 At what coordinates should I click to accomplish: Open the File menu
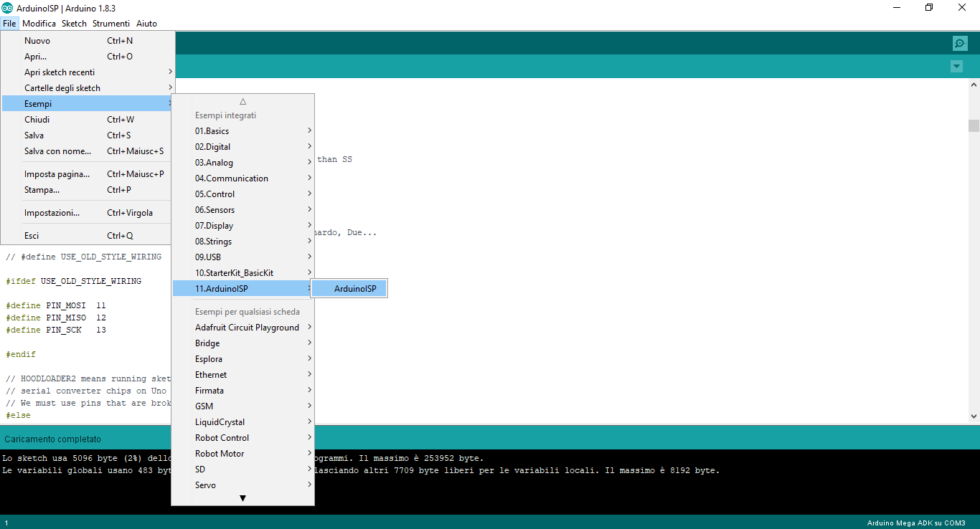[x=9, y=24]
